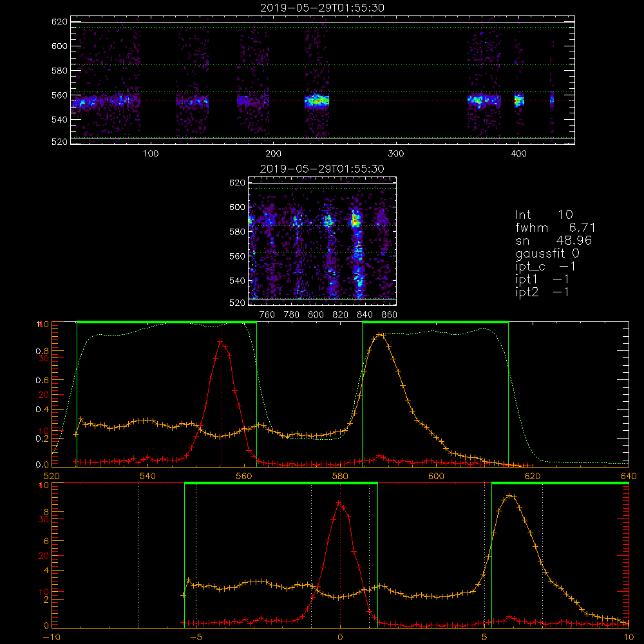
Task: Click the 'sn 48.96' signal-to-noise readout
Action: [553, 240]
